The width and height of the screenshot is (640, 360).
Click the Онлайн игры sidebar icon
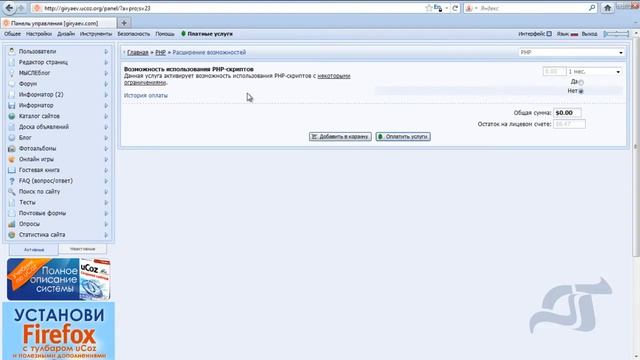pos(11,159)
